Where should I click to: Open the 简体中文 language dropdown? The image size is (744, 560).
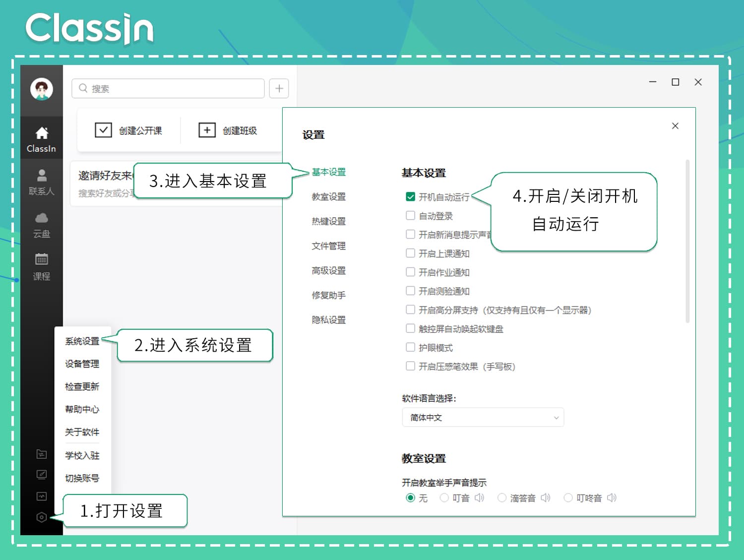(x=483, y=418)
